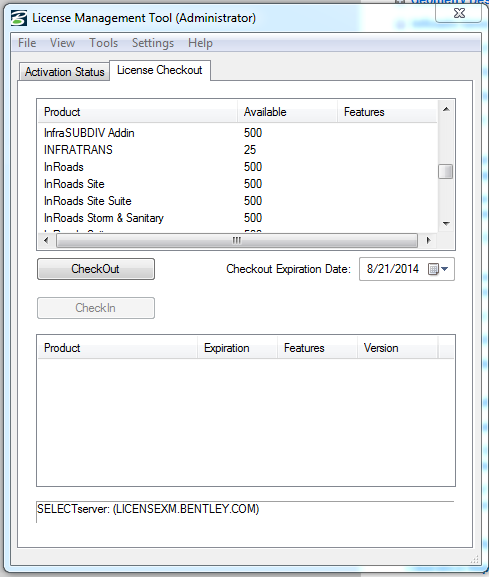
Task: Click the CheckIn button
Action: 96,308
